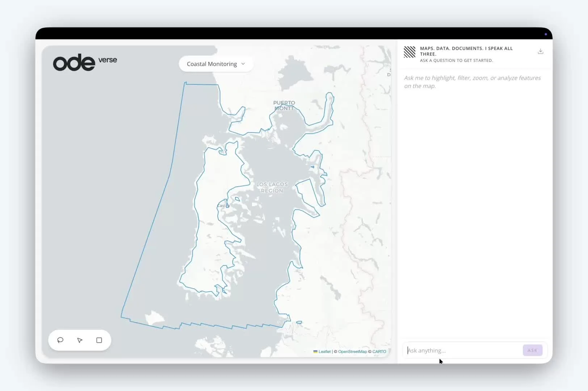Click the ode verse logo
This screenshot has height=391, width=588.
tap(85, 62)
